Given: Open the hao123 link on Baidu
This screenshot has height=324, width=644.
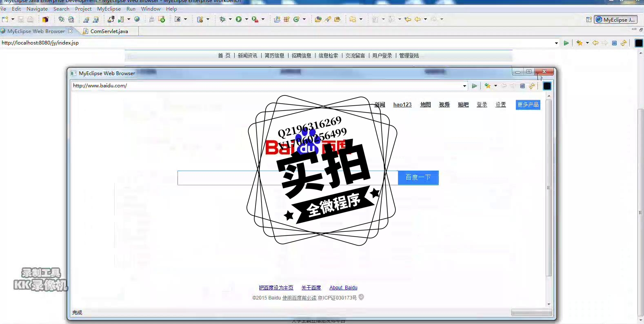Looking at the screenshot, I should (x=402, y=105).
